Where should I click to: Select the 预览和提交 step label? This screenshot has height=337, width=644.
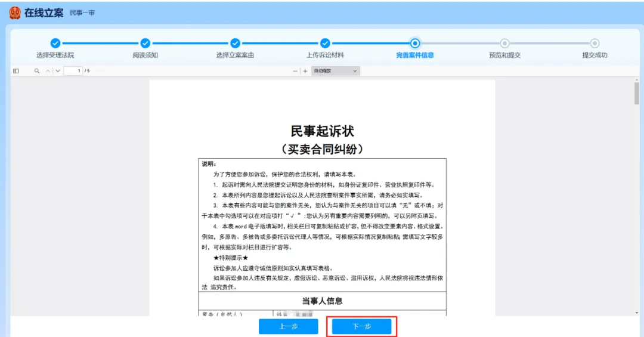pyautogui.click(x=505, y=55)
